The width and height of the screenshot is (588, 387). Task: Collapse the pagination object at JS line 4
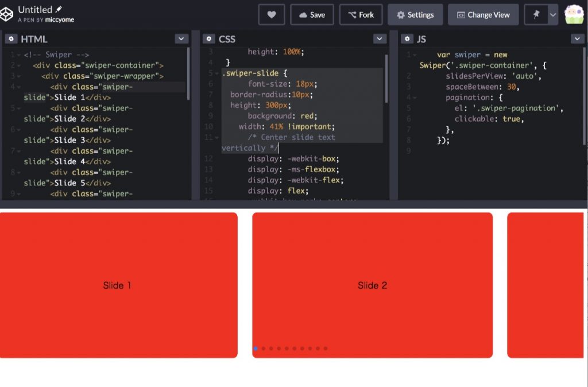415,98
